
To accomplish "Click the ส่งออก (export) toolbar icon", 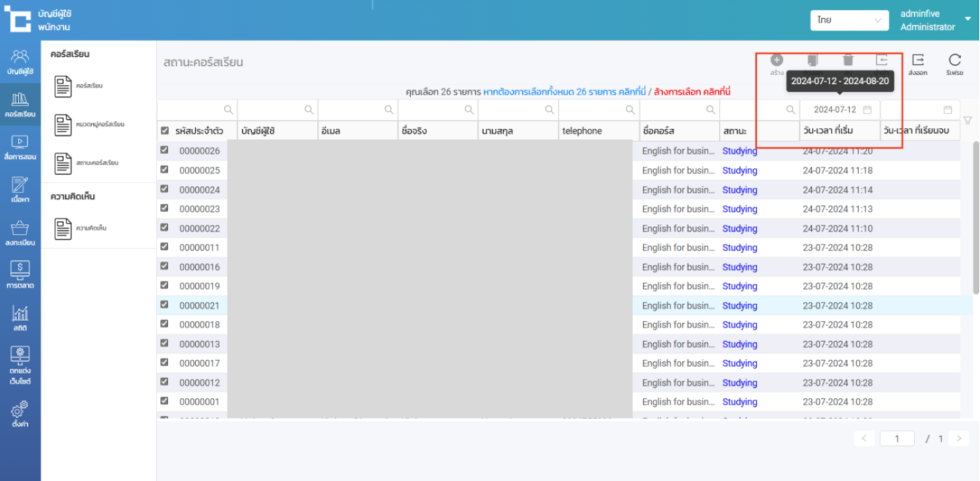I will 918,64.
